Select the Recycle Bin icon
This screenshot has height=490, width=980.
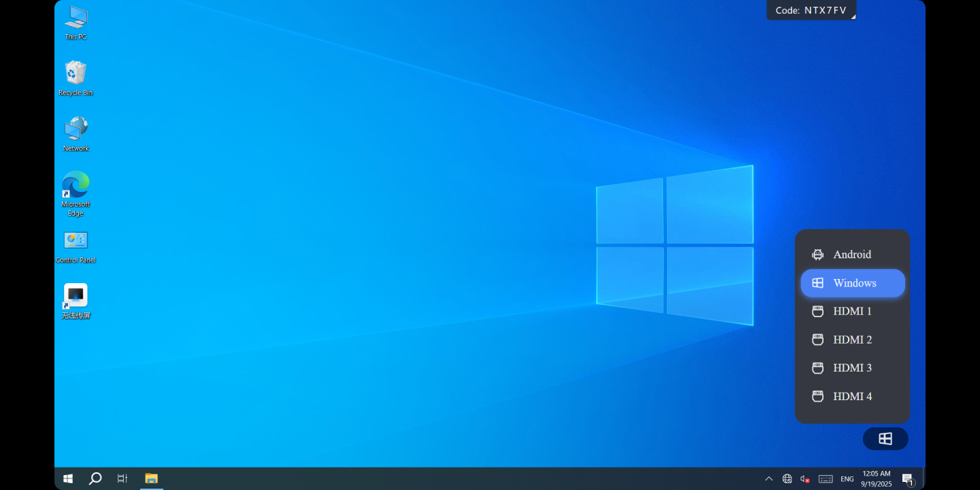tap(76, 74)
